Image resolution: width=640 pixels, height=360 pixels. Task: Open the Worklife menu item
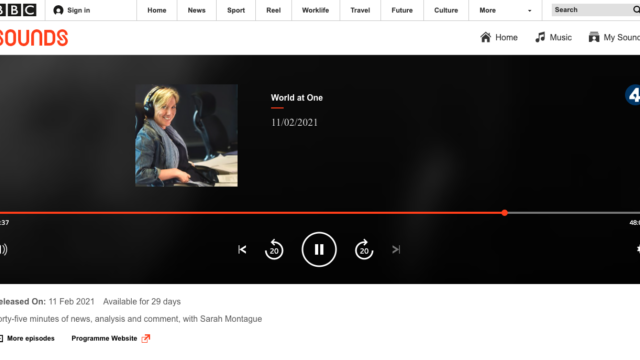tap(316, 10)
